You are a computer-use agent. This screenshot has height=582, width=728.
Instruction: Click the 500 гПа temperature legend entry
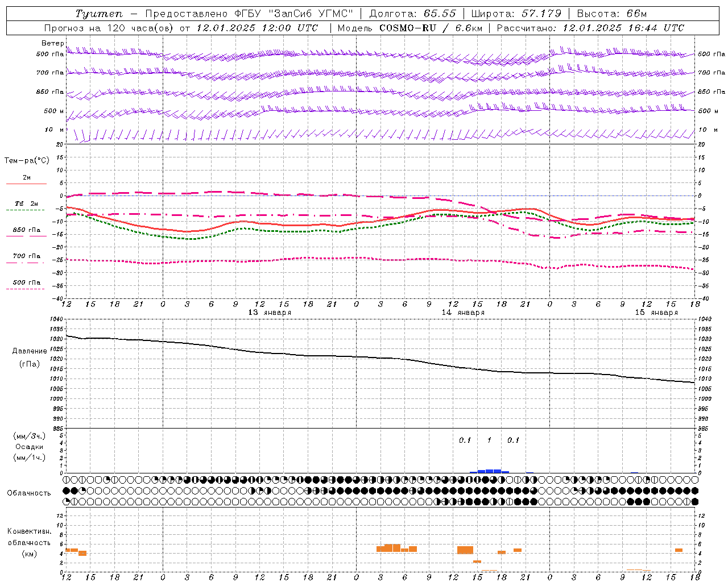[27, 282]
